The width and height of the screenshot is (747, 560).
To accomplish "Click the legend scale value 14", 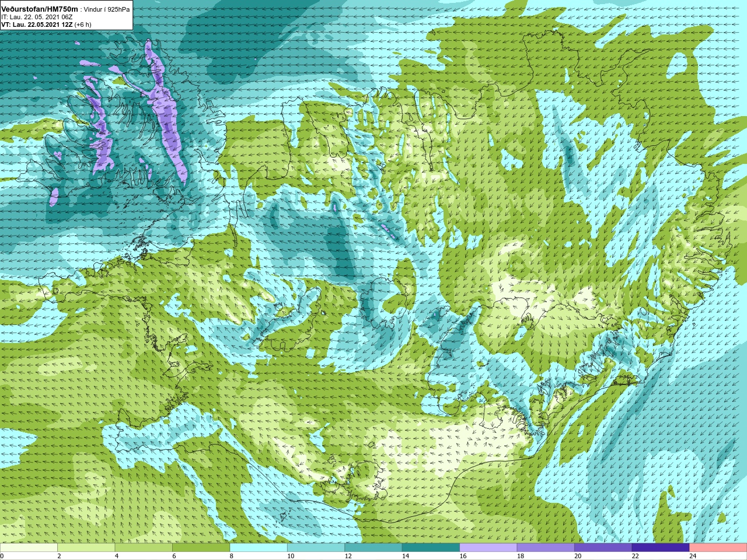I will coord(406,556).
